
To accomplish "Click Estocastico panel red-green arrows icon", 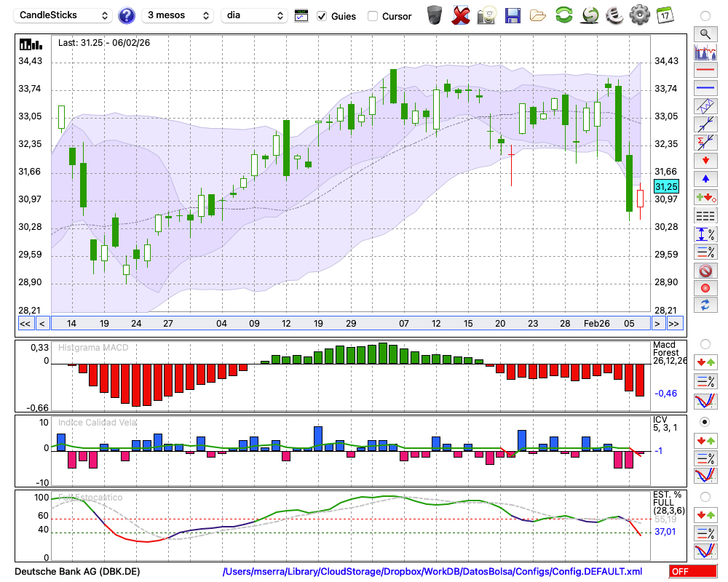I will pyautogui.click(x=705, y=515).
